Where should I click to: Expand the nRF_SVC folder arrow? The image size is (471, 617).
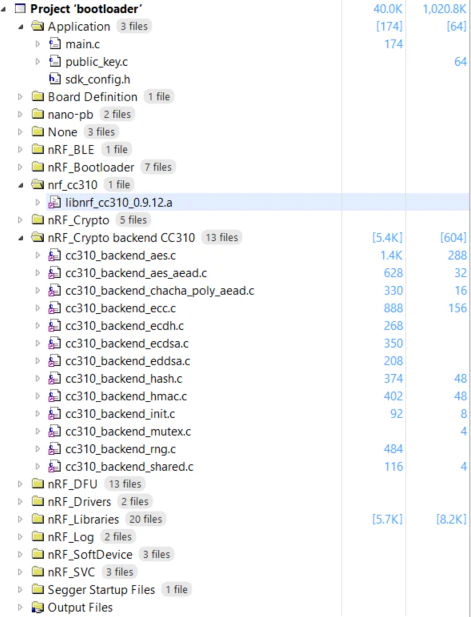click(20, 572)
